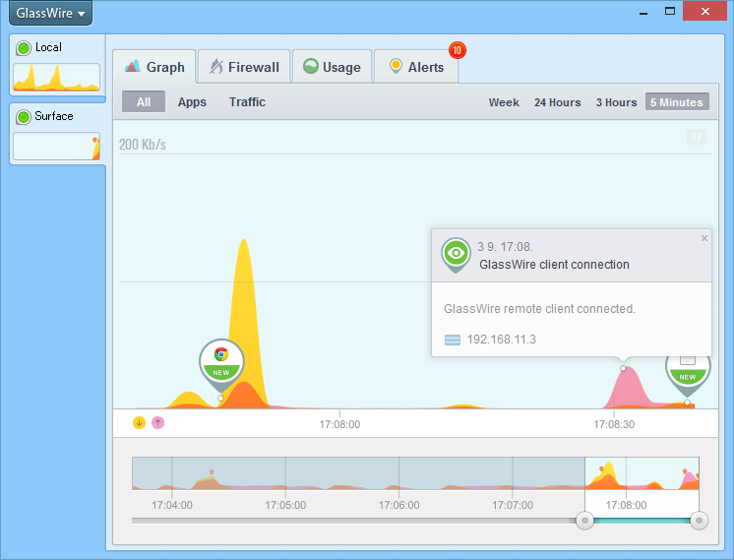The image size is (734, 560).
Task: Switch to the Graph tab
Action: pyautogui.click(x=154, y=67)
